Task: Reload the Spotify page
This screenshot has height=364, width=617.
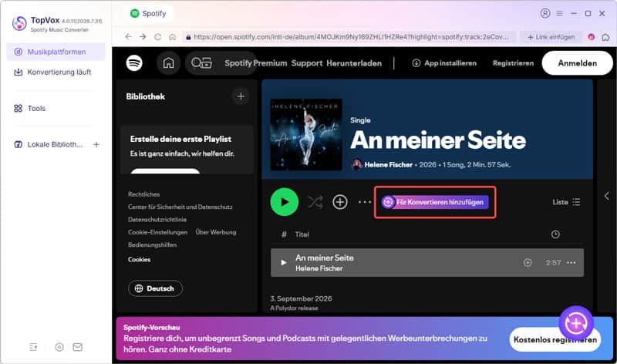Action: (x=158, y=36)
